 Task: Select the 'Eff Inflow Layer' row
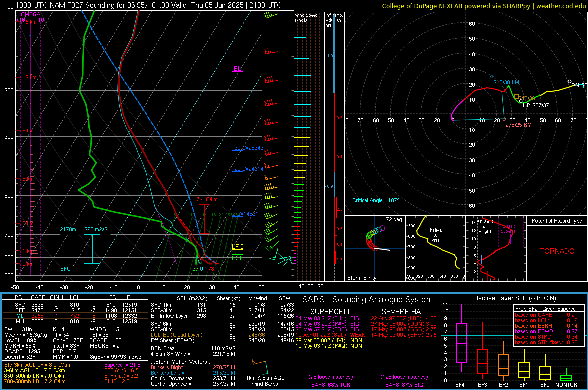[222, 316]
